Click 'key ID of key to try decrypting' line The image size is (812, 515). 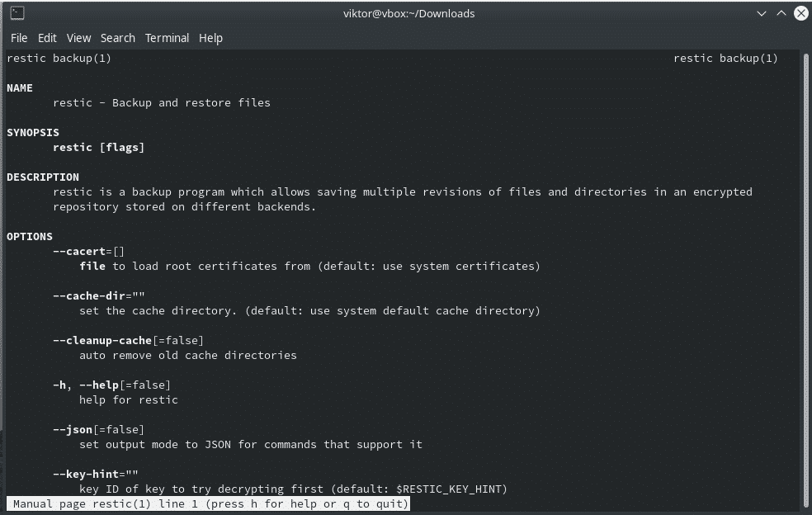pyautogui.click(x=293, y=489)
